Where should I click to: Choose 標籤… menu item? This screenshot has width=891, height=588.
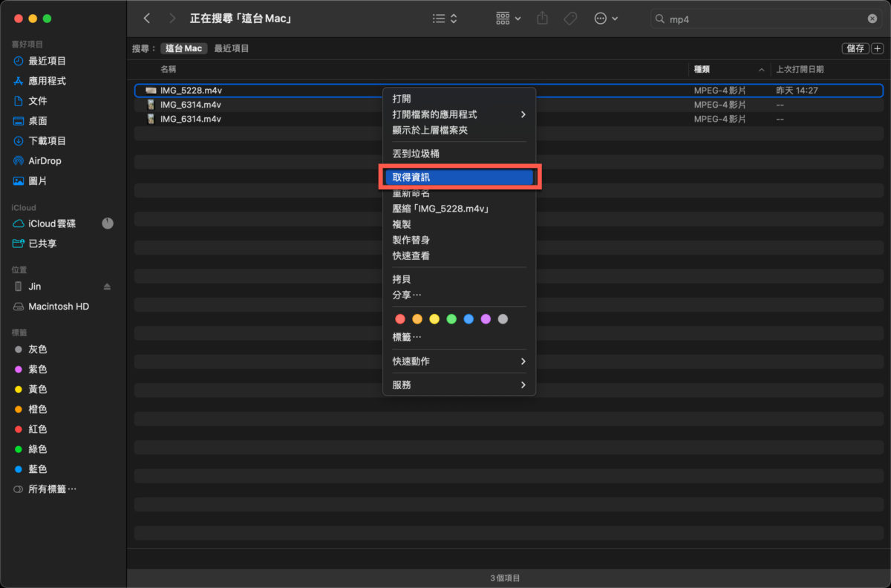(459, 337)
